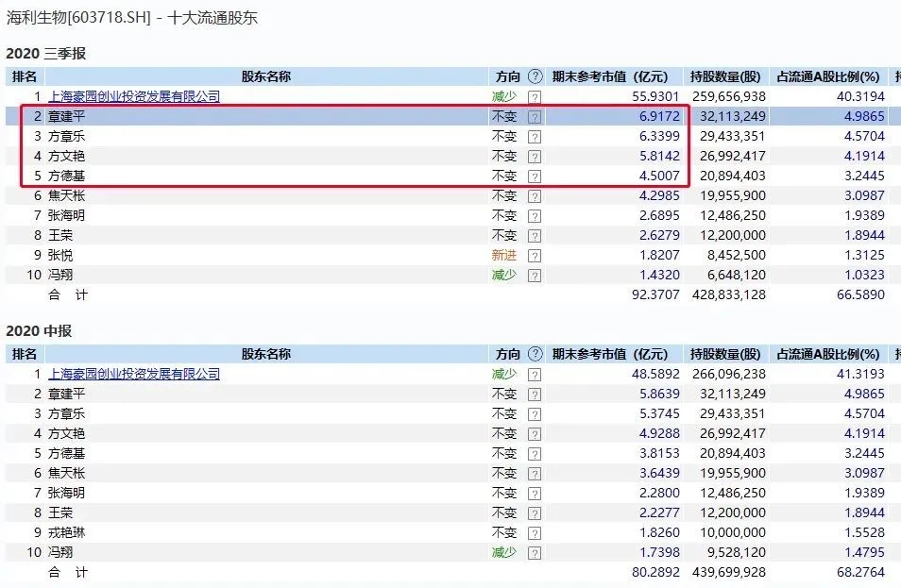901x588 pixels.
Task: Click question icon in 中报 张海明 row
Action: point(535,494)
